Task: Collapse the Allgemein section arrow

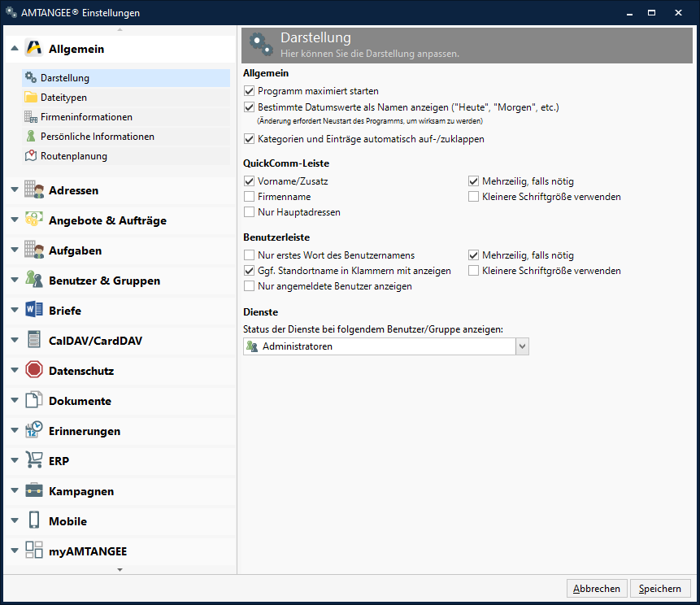Action: (x=15, y=48)
